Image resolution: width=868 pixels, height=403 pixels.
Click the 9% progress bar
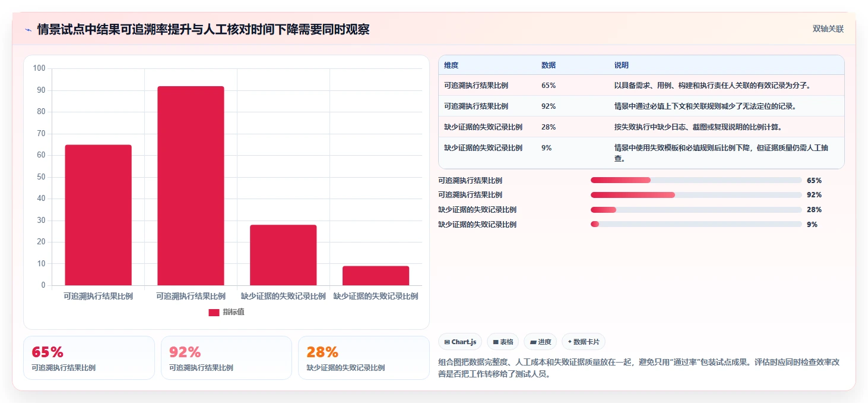[x=696, y=224]
